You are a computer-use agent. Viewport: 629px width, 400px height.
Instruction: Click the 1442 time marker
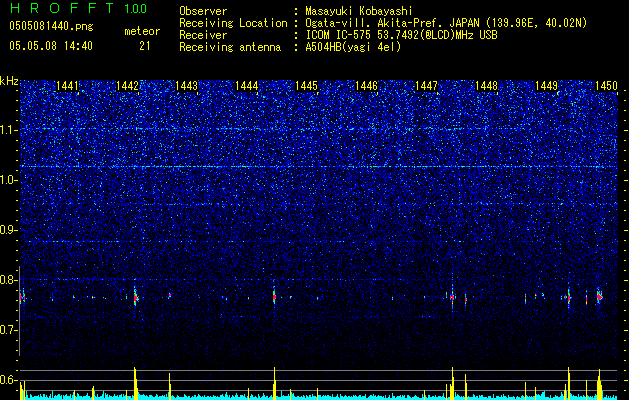[x=127, y=85]
